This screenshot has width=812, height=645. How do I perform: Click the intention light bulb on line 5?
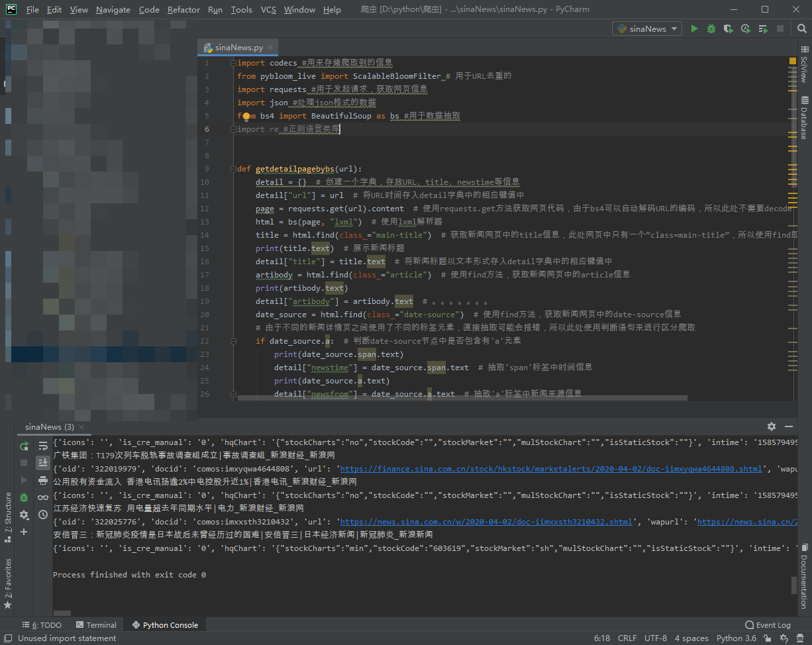pyautogui.click(x=246, y=117)
